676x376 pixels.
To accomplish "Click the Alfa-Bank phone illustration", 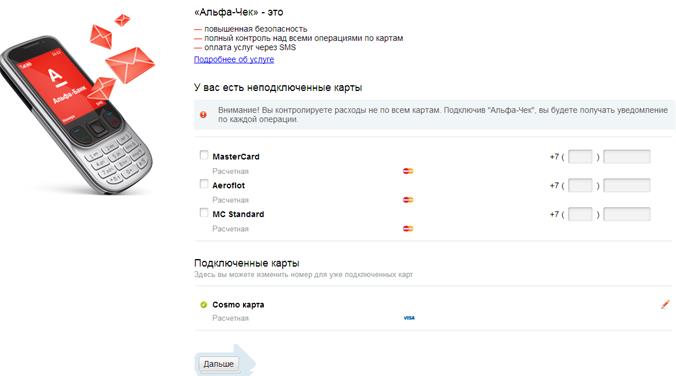I will [78, 104].
